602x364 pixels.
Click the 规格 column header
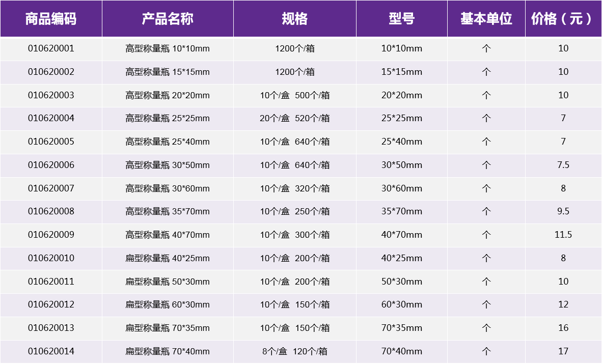coord(295,18)
